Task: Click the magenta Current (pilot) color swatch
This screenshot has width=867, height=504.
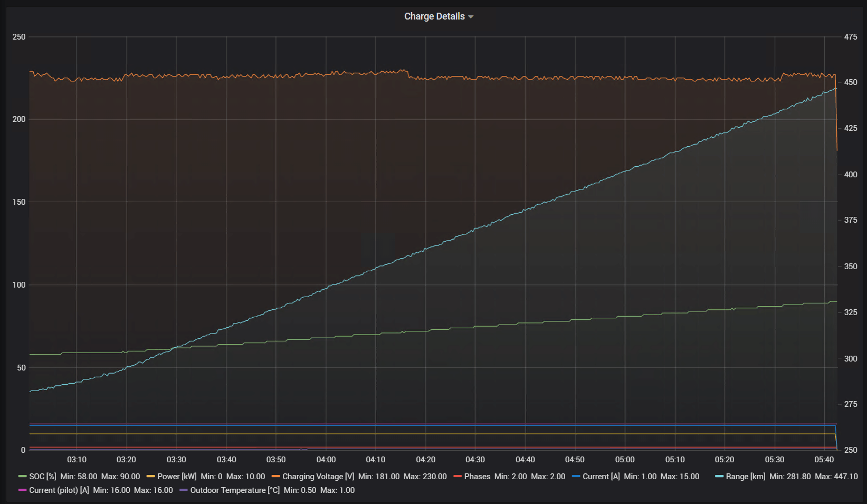Action: coord(22,490)
